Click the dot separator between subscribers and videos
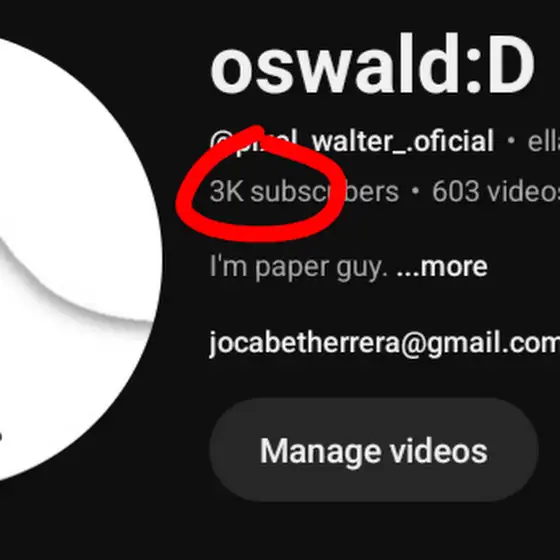560x560 pixels. coord(415,191)
